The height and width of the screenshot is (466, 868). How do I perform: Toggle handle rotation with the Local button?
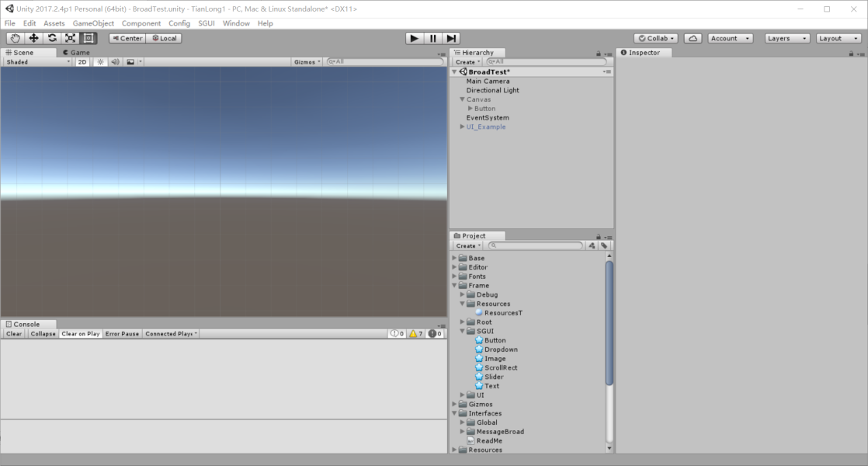coord(165,38)
